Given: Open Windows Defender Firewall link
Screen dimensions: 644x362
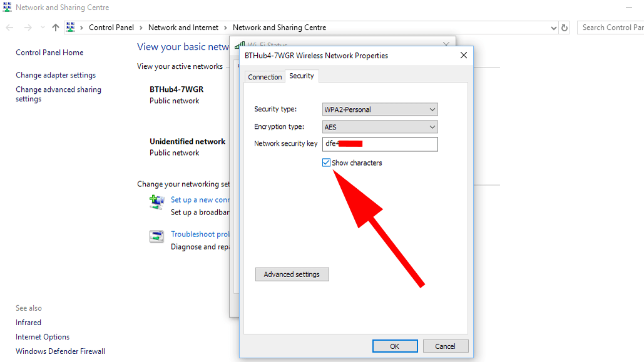Looking at the screenshot, I should (60, 351).
